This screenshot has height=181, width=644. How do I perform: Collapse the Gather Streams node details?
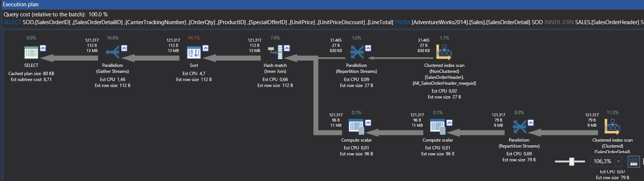(x=124, y=48)
